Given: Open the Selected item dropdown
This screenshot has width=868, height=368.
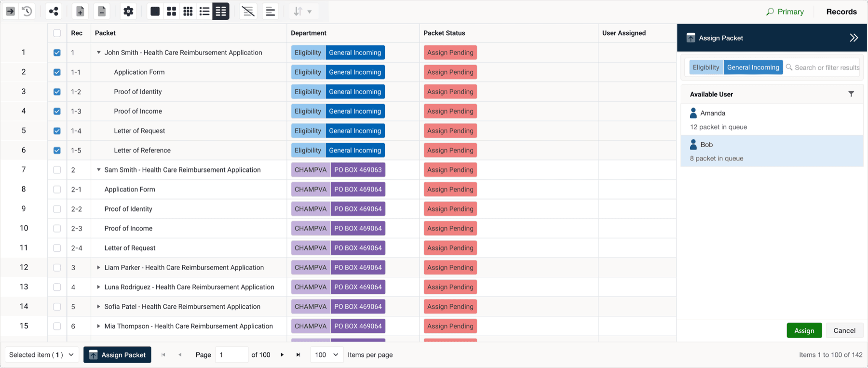Looking at the screenshot, I should pyautogui.click(x=42, y=354).
